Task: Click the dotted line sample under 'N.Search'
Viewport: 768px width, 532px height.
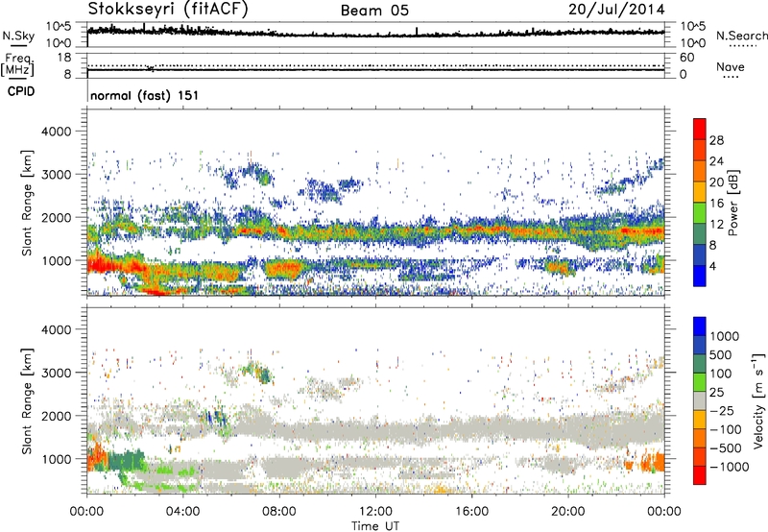Action: (x=742, y=46)
